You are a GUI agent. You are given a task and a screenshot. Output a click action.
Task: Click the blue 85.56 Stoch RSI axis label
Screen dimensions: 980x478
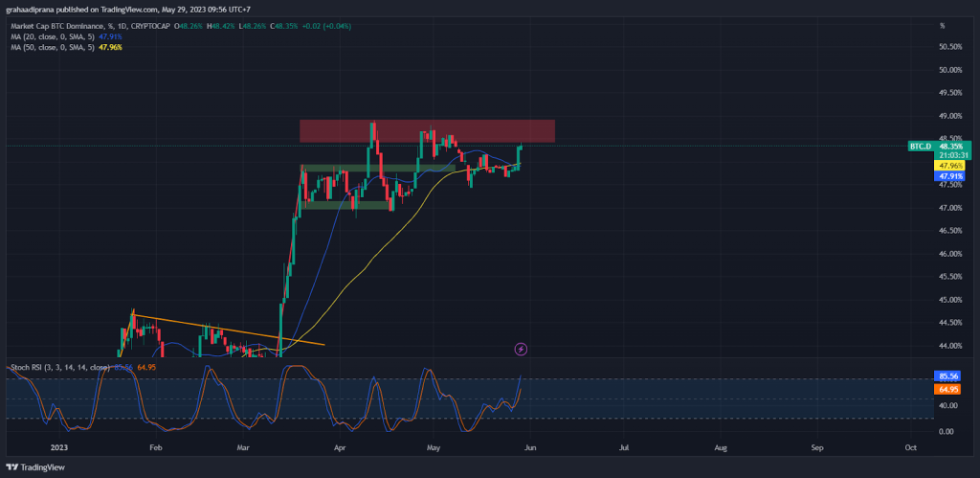(x=949, y=376)
